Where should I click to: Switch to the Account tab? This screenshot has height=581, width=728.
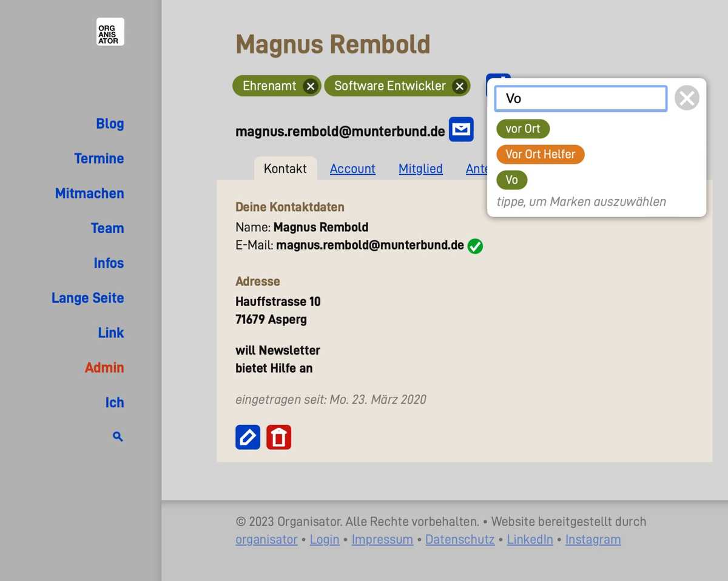352,169
